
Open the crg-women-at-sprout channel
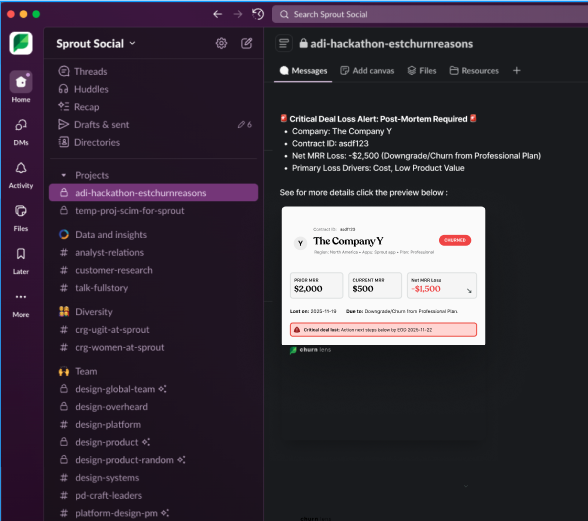tap(154, 347)
